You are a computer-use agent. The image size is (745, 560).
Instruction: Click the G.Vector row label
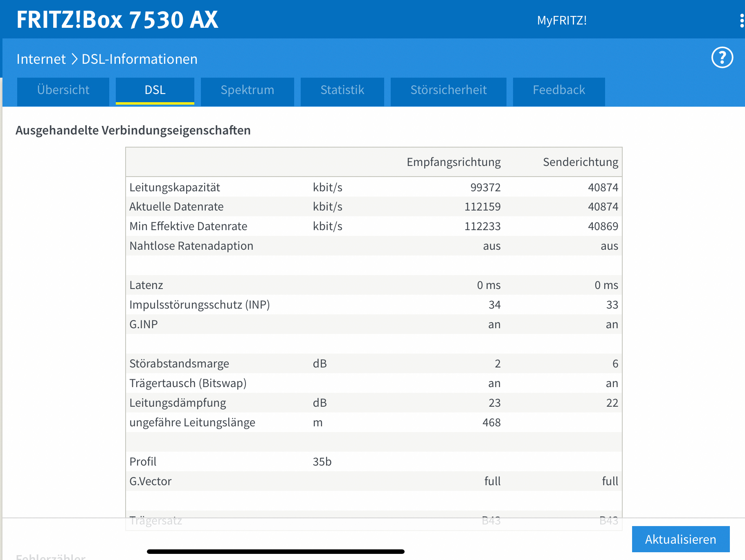pyautogui.click(x=151, y=481)
